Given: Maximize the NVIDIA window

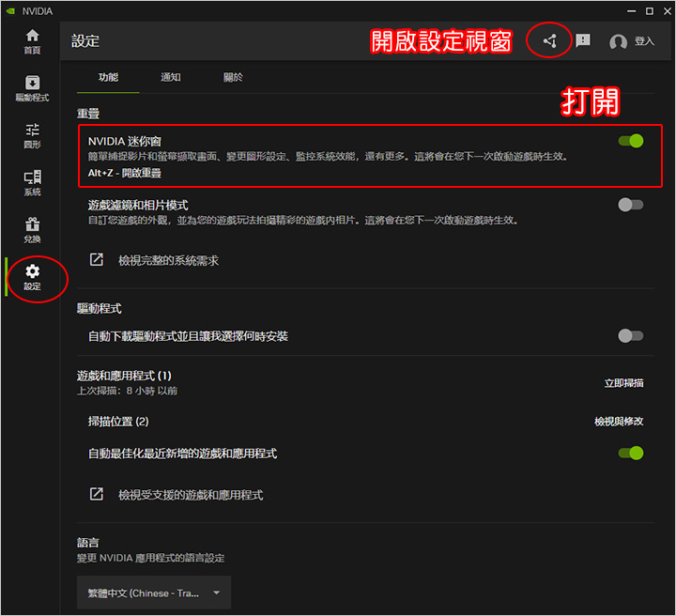Looking at the screenshot, I should pyautogui.click(x=650, y=11).
